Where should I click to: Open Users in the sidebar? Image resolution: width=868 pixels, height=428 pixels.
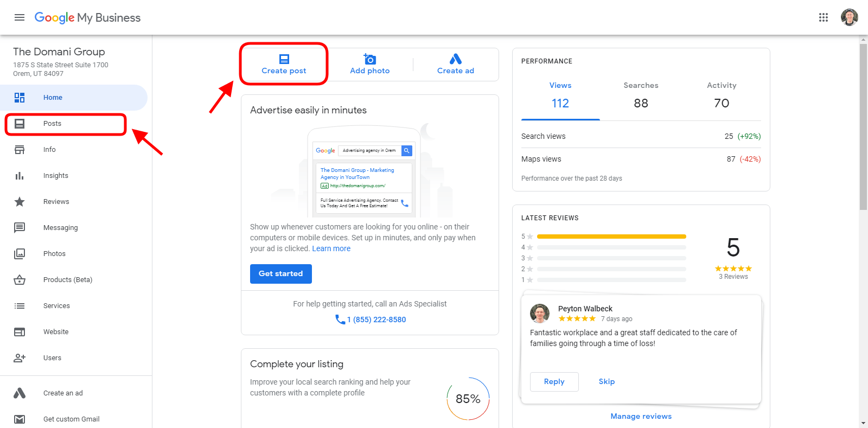[x=74, y=358]
